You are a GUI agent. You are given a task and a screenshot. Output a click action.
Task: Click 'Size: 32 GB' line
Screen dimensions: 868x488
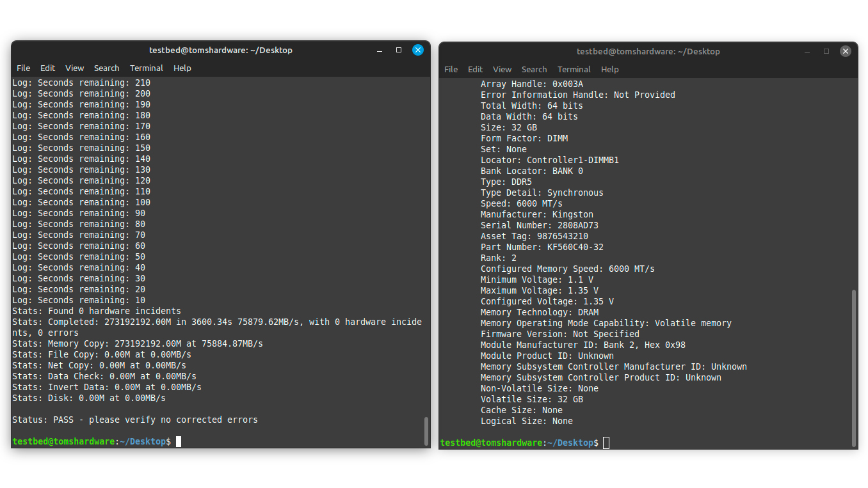click(509, 127)
